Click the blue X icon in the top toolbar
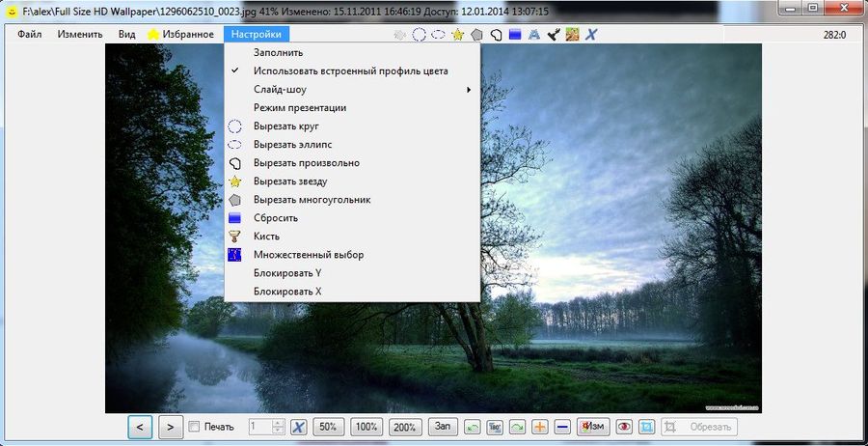This screenshot has width=868, height=446. pos(591,35)
